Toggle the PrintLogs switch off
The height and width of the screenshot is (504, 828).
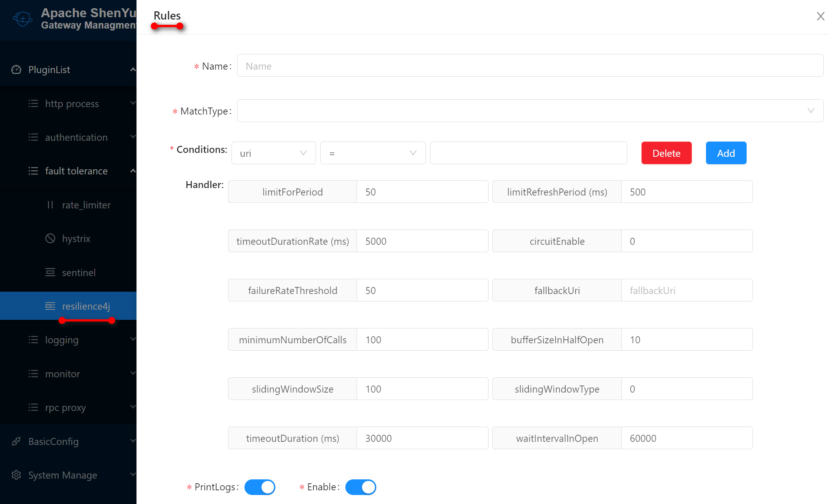260,487
